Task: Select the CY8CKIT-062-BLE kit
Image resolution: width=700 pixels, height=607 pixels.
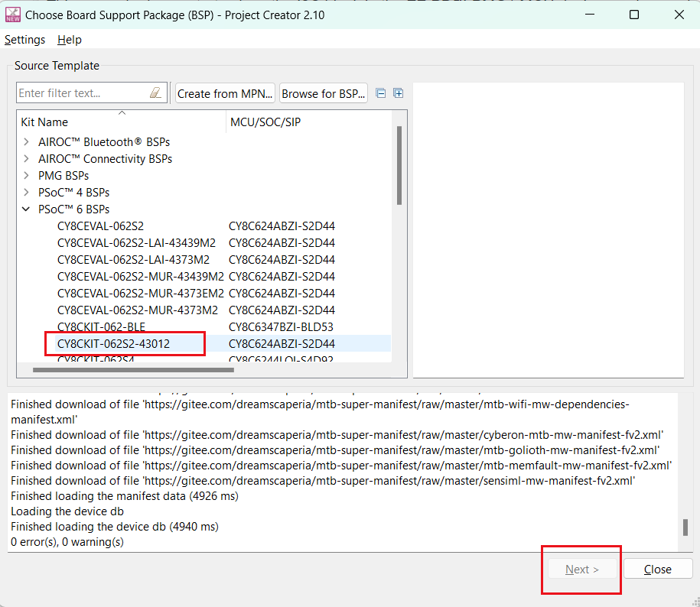Action: (x=101, y=327)
